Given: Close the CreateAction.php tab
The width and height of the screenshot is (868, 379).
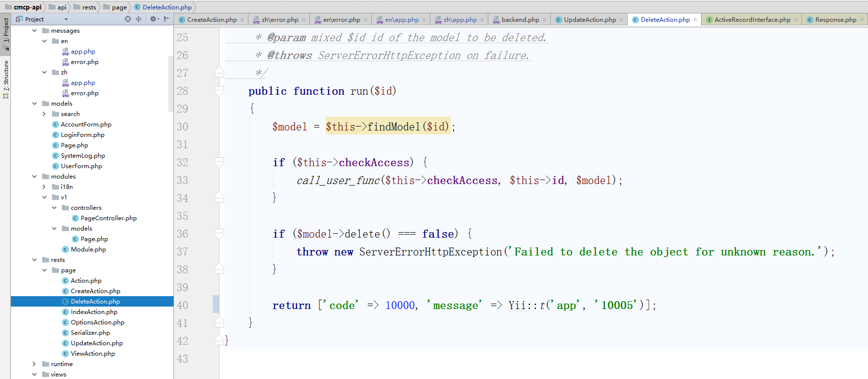Looking at the screenshot, I should point(242,20).
